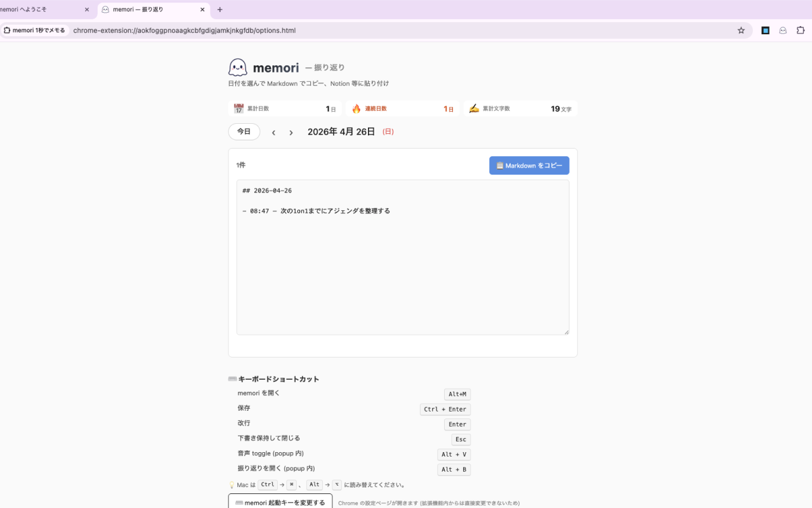The width and height of the screenshot is (812, 508).
Task: Click the calendar icon beside 累計日数
Action: coord(239,109)
